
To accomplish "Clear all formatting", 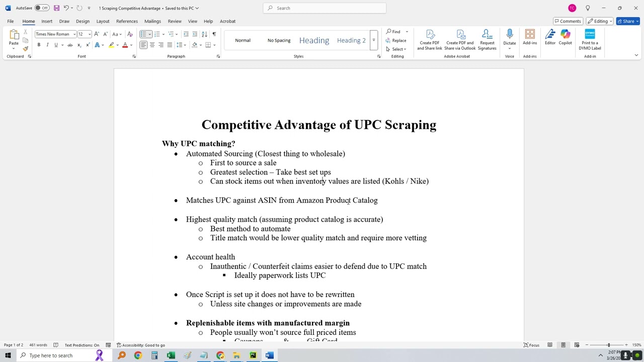I will (x=130, y=34).
